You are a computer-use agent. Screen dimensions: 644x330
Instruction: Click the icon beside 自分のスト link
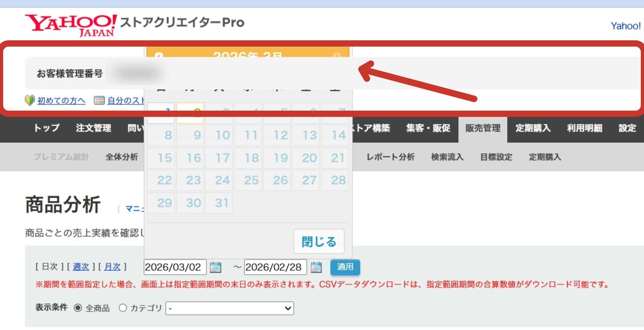tap(99, 100)
